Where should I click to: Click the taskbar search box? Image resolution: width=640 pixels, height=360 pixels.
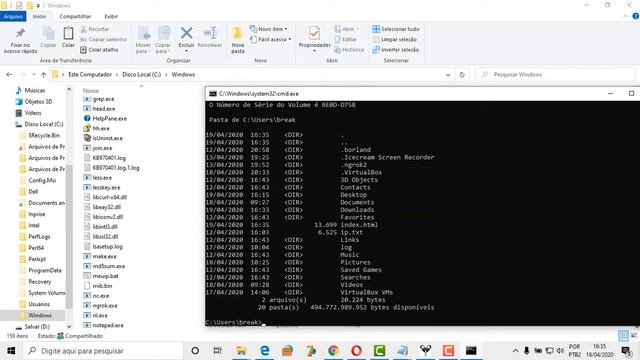[x=103, y=351]
